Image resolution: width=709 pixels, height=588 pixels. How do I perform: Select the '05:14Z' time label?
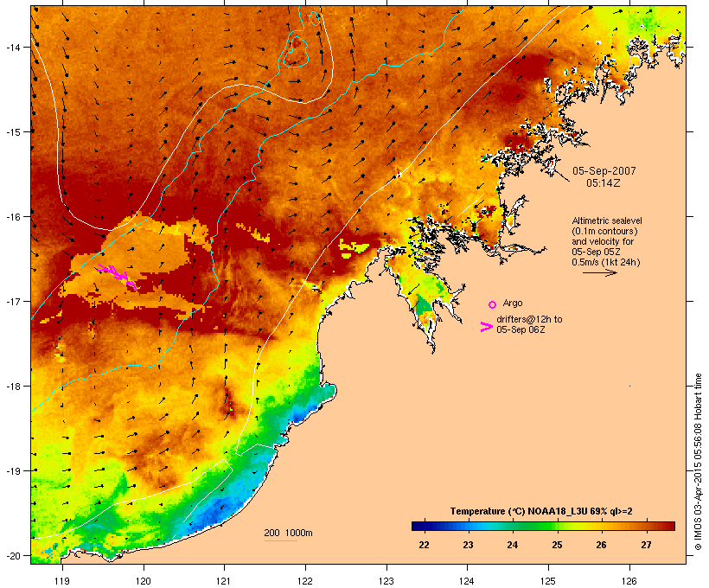tap(604, 182)
